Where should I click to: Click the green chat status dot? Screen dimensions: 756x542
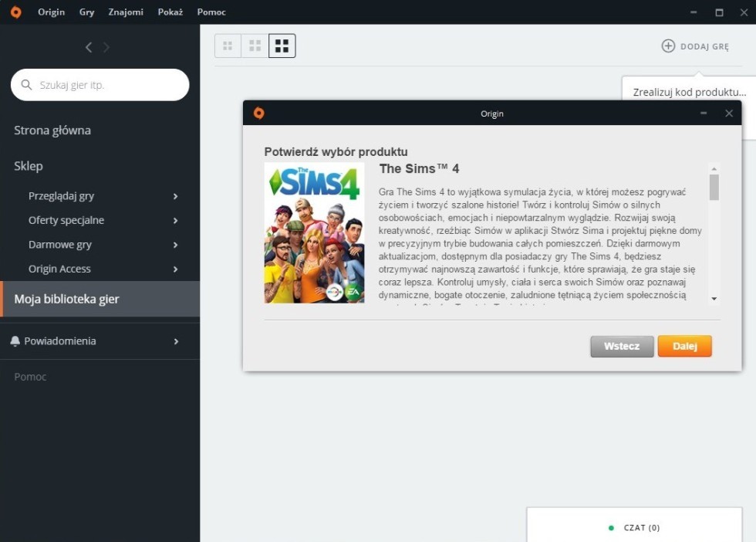tap(611, 527)
